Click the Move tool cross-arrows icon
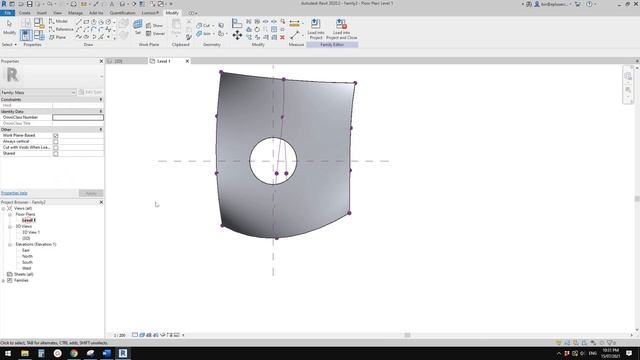 click(237, 35)
